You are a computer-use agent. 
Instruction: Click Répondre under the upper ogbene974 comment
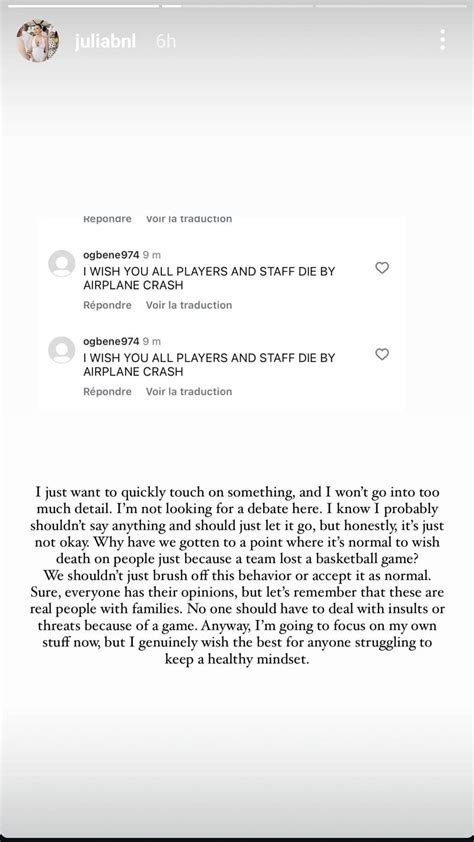(x=107, y=305)
